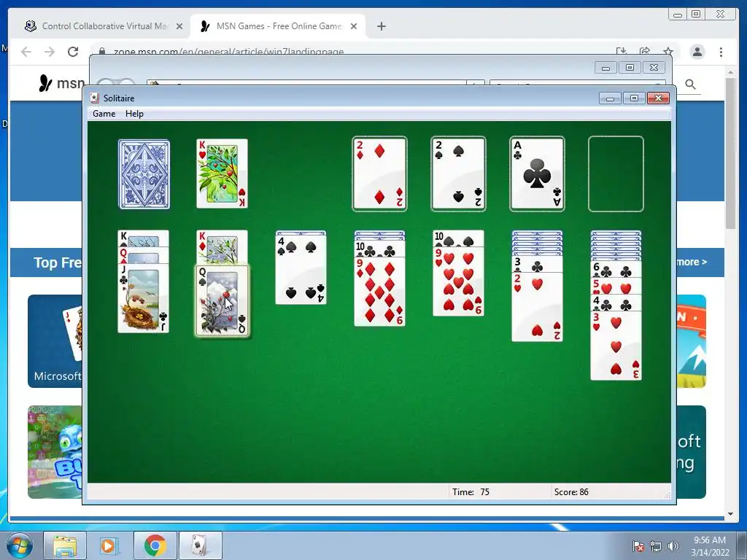Click the Ace of Clubs foundation pile

coord(537,174)
